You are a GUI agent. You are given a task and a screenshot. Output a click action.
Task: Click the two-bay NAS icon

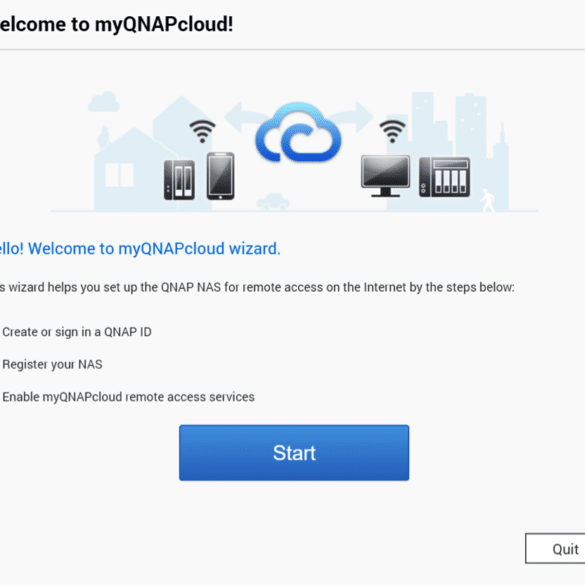179,180
